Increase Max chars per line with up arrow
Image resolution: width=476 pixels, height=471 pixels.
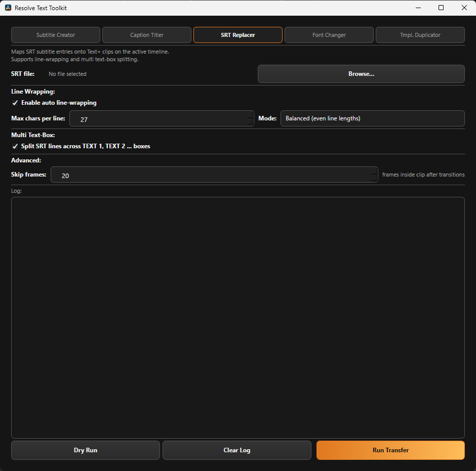click(250, 115)
